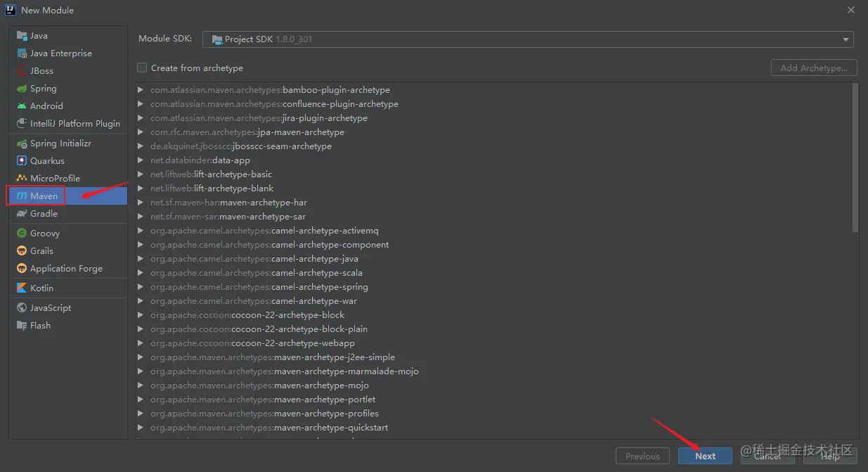Switch to the Gradle build system
The image size is (868, 472).
point(44,213)
